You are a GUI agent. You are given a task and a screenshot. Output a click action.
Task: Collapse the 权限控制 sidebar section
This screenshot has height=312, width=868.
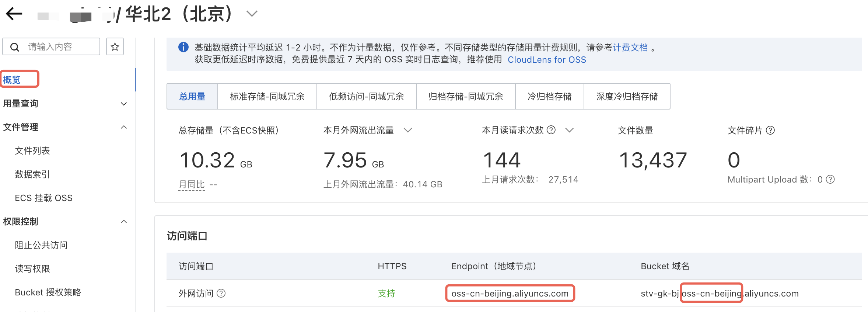[124, 222]
